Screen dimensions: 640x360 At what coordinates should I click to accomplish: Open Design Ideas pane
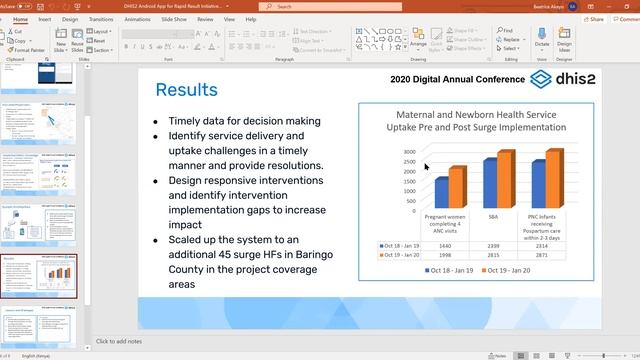pyautogui.click(x=564, y=40)
